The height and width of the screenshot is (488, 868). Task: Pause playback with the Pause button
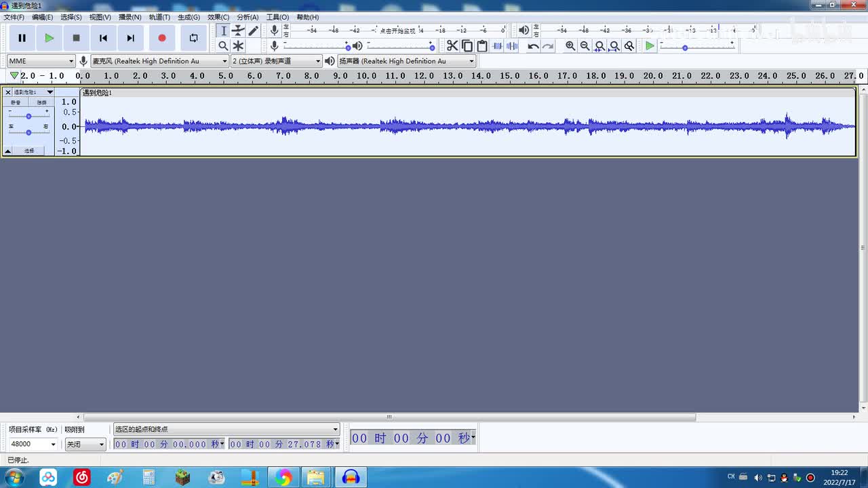pos(22,39)
